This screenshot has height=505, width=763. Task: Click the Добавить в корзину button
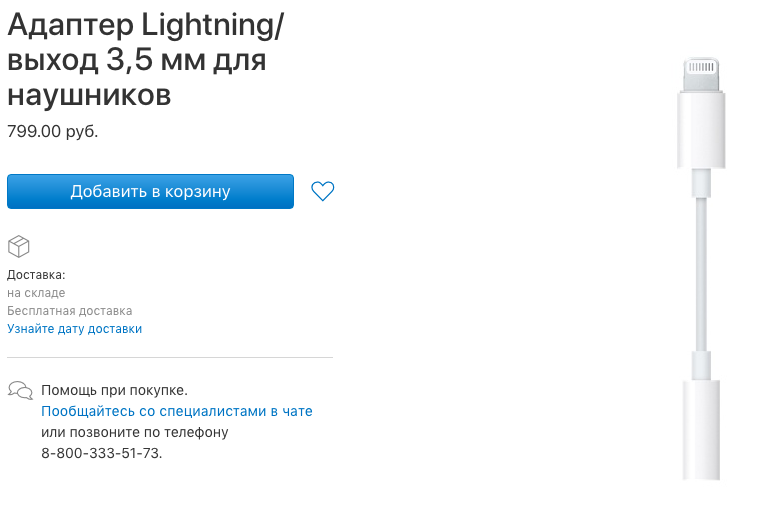point(150,191)
